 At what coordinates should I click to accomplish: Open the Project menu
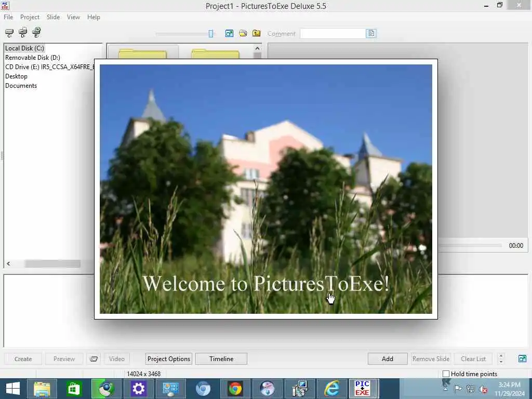pyautogui.click(x=30, y=17)
